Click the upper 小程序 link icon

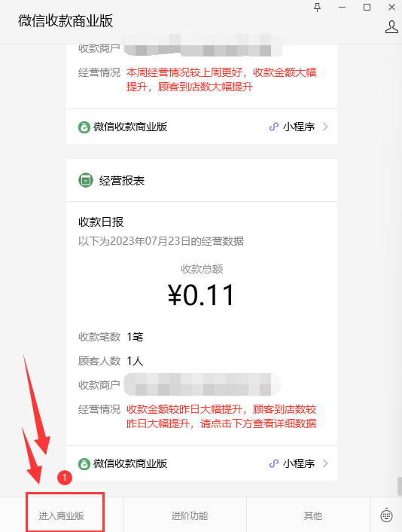pos(274,127)
